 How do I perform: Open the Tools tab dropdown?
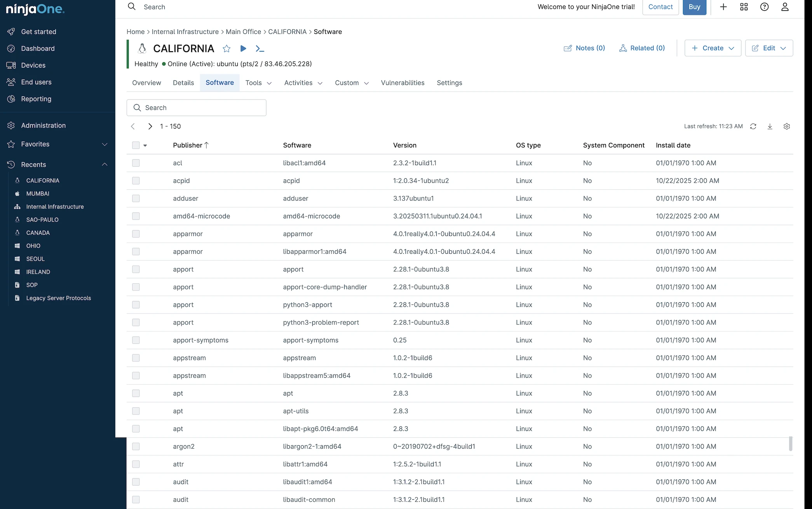(x=259, y=83)
